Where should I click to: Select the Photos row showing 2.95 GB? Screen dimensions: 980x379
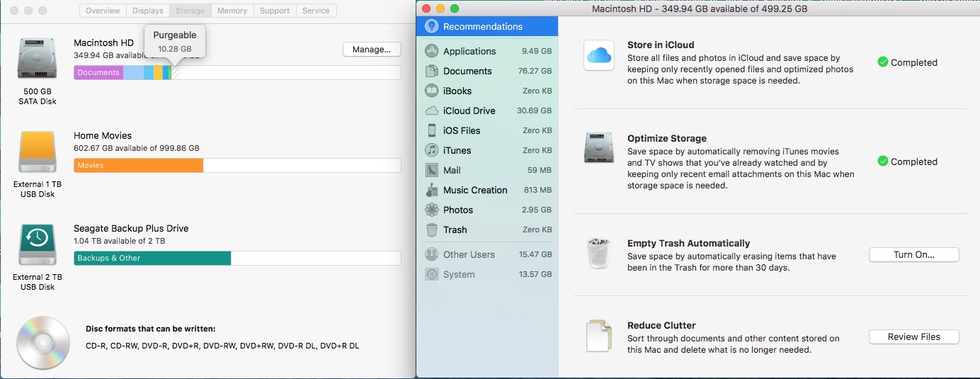click(487, 210)
